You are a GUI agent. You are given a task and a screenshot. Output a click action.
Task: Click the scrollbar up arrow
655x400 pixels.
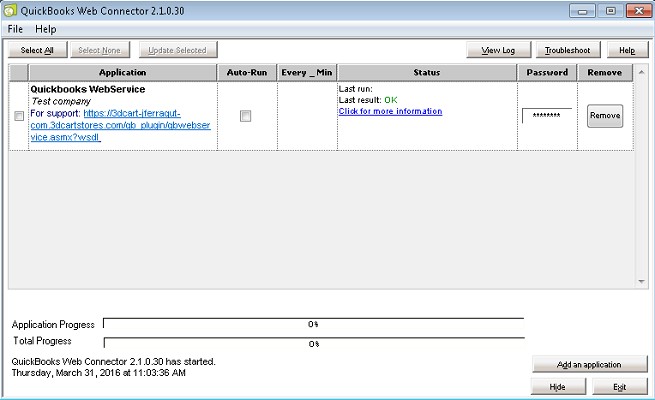(x=641, y=72)
